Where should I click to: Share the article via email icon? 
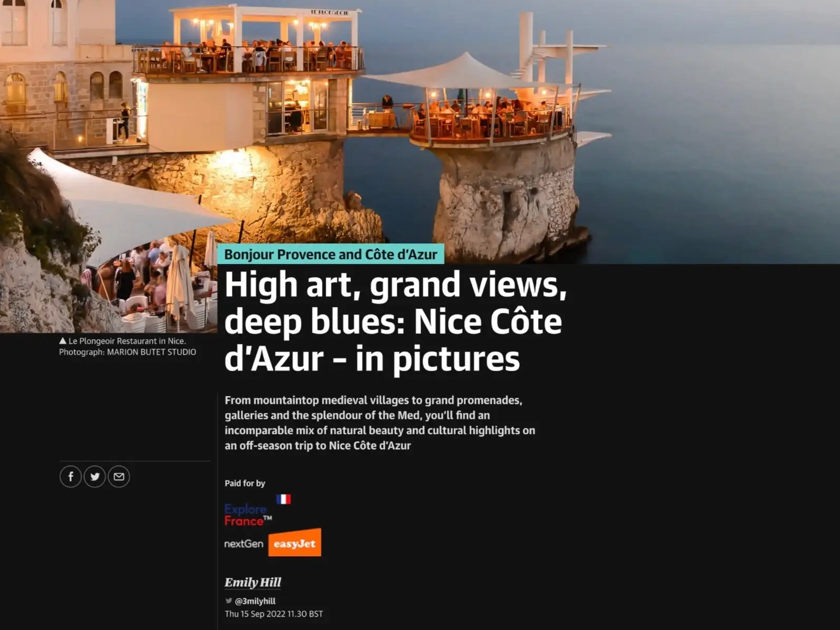point(119,477)
